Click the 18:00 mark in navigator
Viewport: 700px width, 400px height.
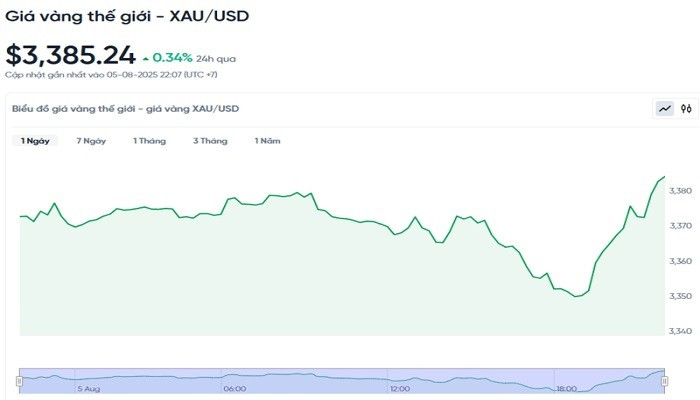pos(566,388)
